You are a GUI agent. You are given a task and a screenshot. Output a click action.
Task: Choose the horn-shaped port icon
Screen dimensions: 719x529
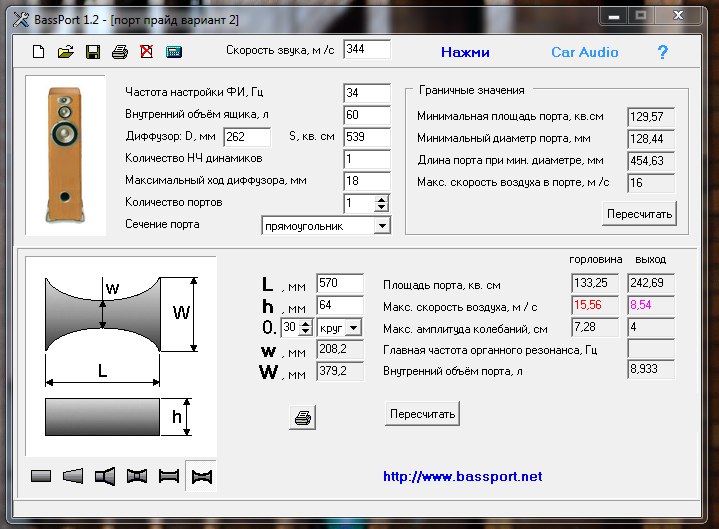105,476
